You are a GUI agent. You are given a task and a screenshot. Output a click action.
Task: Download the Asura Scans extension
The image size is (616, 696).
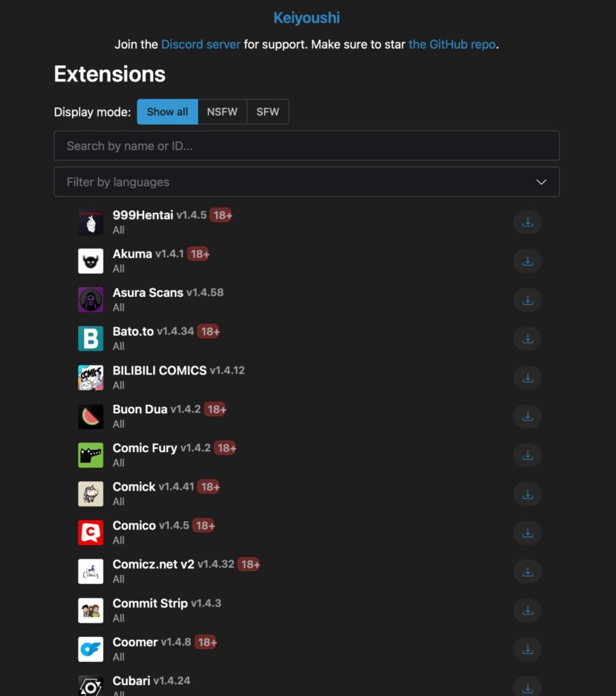tap(528, 300)
